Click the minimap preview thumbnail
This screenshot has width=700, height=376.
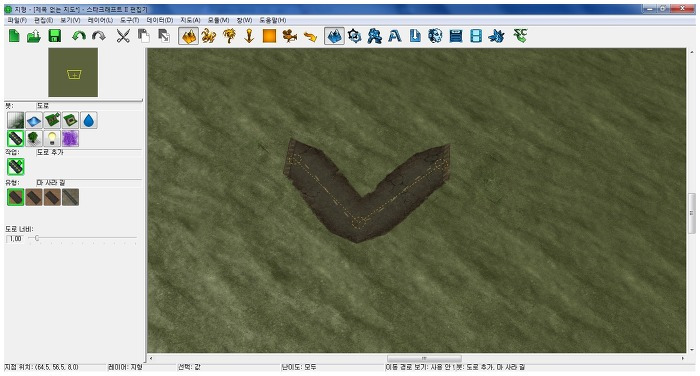(x=73, y=72)
